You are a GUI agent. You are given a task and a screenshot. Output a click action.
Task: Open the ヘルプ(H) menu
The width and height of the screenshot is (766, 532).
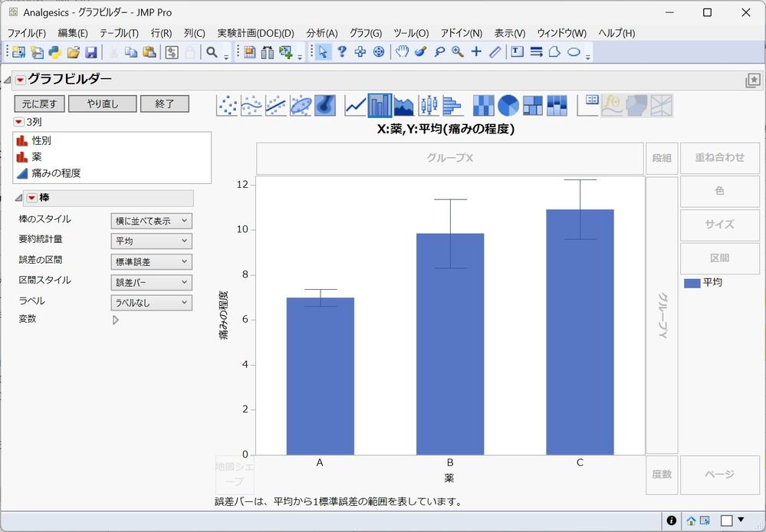coord(616,33)
